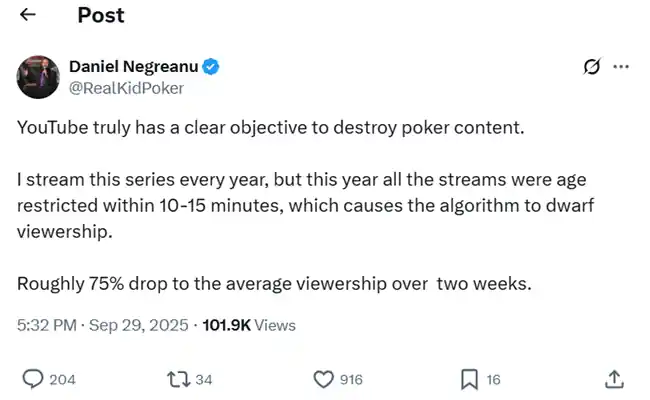Click the 916 likes count
This screenshot has width=650, height=400.
[350, 380]
